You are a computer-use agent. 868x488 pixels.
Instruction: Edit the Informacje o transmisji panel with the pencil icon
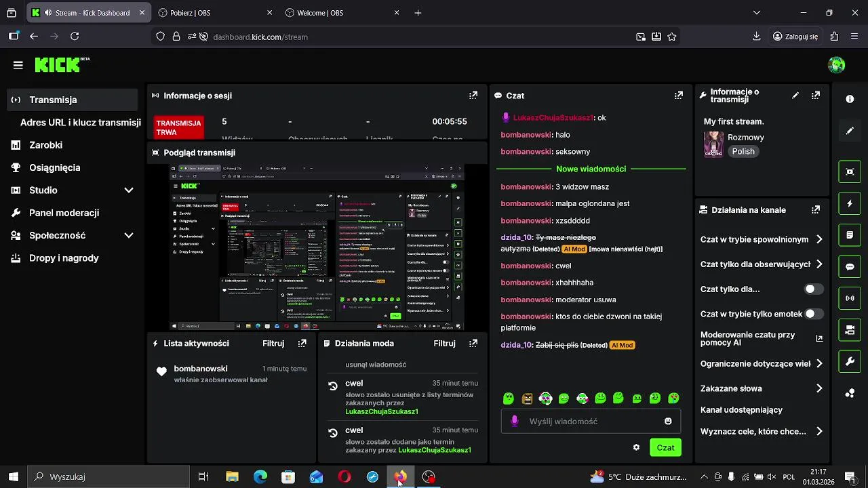pyautogui.click(x=795, y=96)
